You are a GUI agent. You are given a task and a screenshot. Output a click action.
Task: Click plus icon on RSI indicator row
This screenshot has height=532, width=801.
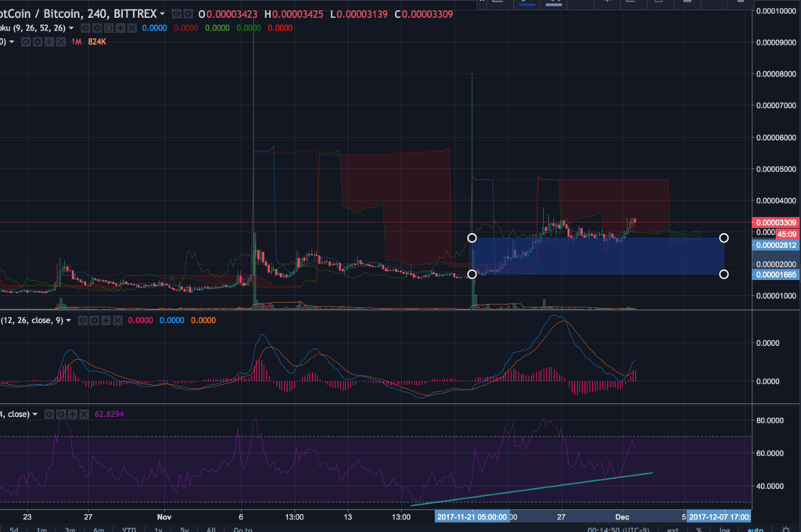pos(73,414)
